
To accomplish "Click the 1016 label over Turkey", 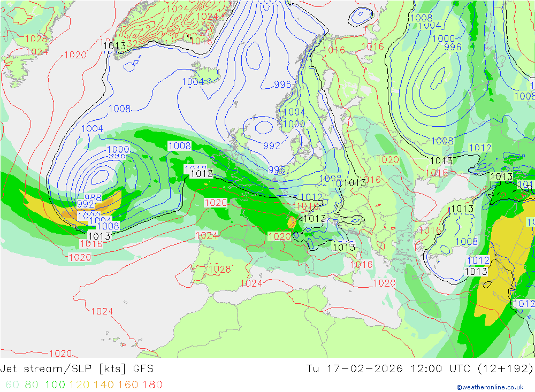I will click(x=430, y=230).
